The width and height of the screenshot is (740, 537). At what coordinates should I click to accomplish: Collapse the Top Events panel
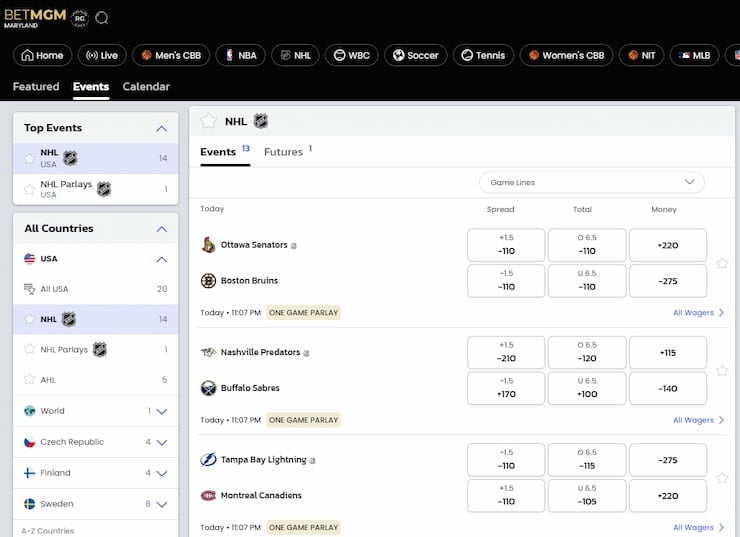162,128
